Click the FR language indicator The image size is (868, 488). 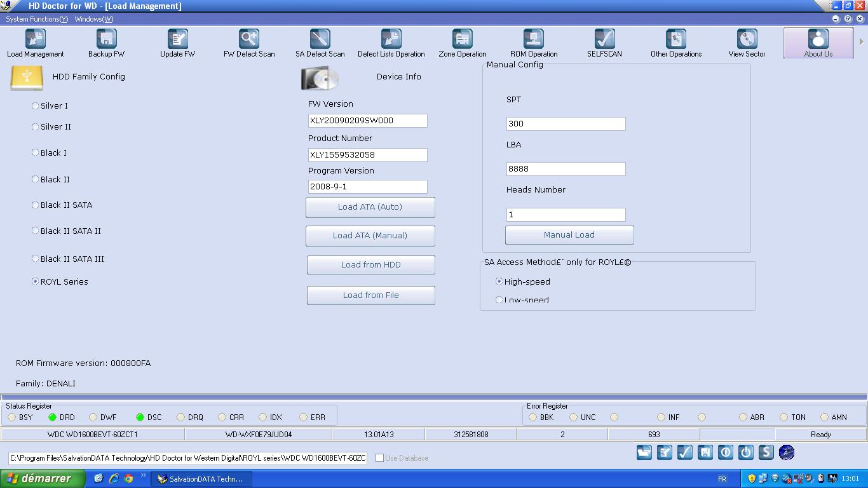[x=722, y=479]
